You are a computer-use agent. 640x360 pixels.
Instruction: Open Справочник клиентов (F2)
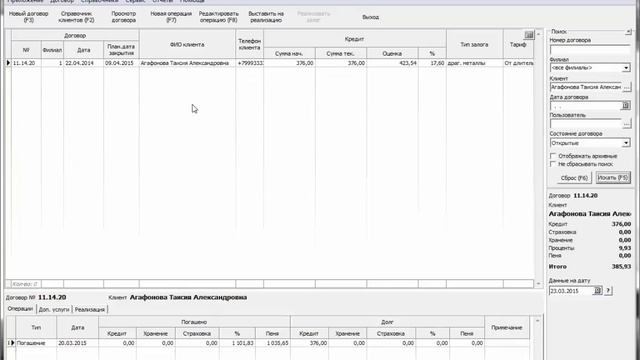tap(76, 17)
